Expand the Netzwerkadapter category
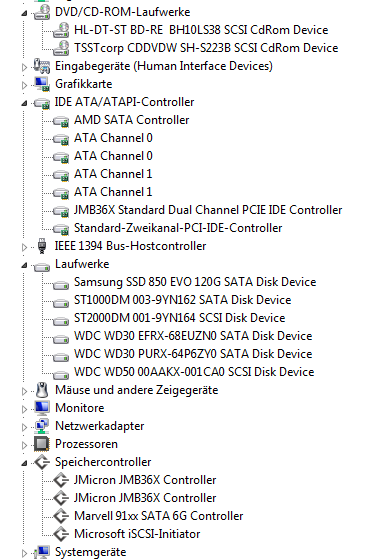Image resolution: width=379 pixels, height=559 pixels. coord(24,427)
